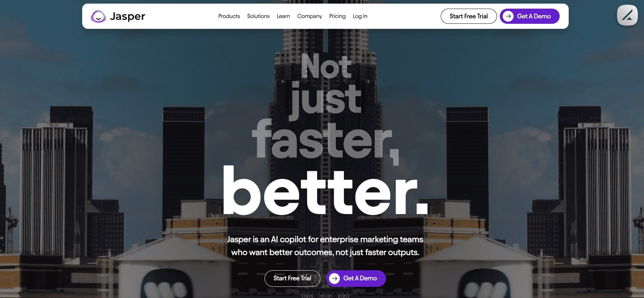Click Start Free Trial below the hero text
The height and width of the screenshot is (298, 644).
click(x=292, y=279)
